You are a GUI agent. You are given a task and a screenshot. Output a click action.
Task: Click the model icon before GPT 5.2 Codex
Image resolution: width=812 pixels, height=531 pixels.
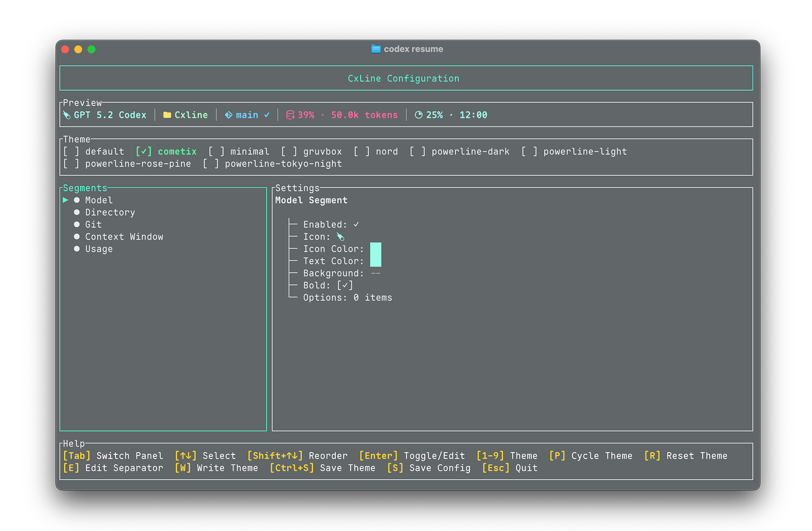66,115
